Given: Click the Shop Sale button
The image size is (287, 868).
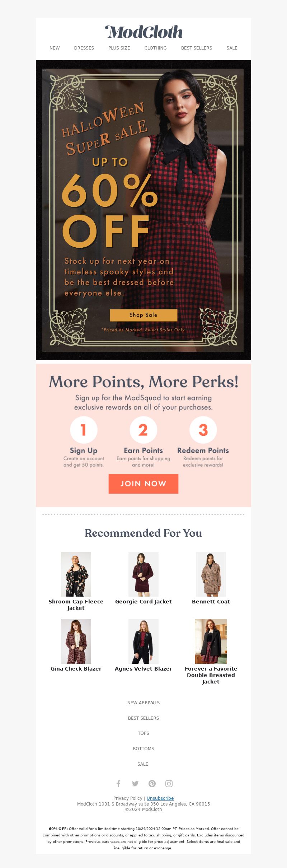Looking at the screenshot, I should [x=143, y=315].
